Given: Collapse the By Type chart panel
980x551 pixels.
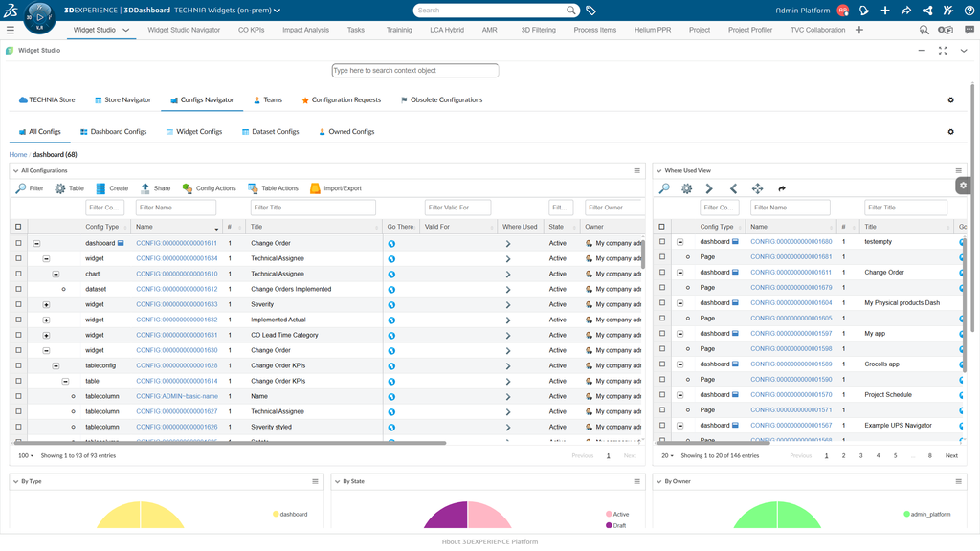Looking at the screenshot, I should [x=15, y=482].
